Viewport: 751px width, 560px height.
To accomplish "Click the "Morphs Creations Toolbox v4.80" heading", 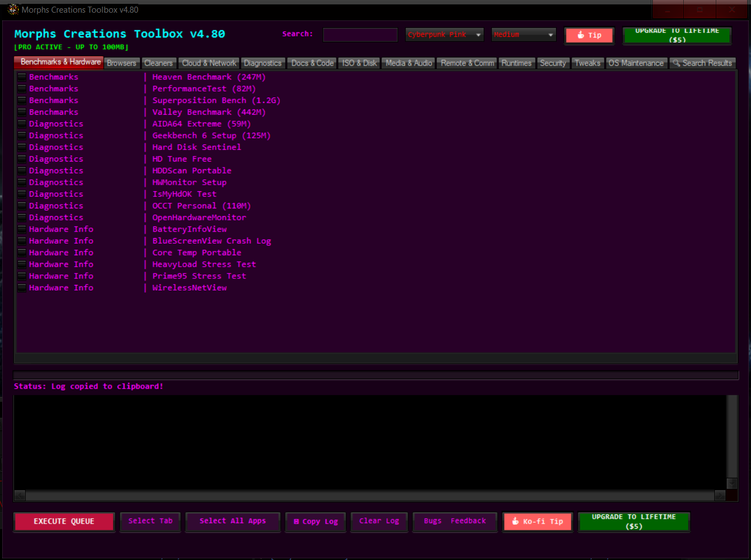I will tap(120, 34).
